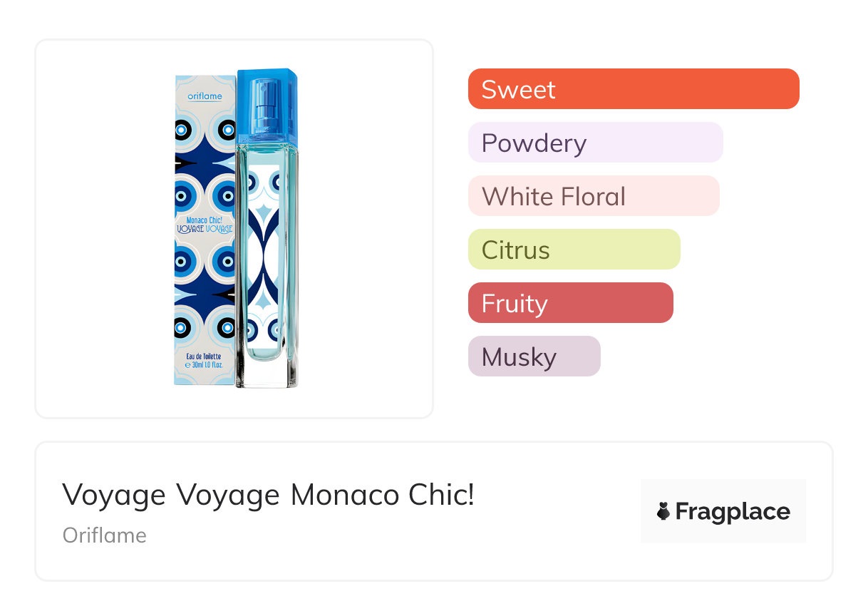Click the blue perfume bottle cap
The image size is (868, 616).
click(267, 104)
